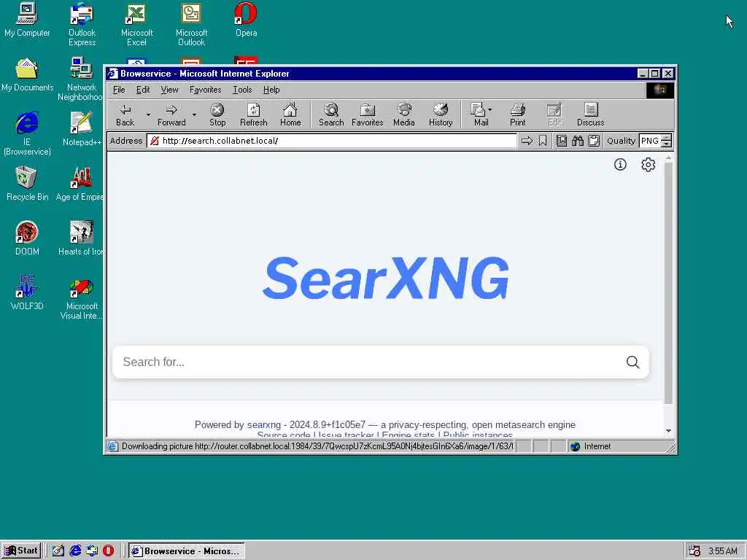Click the magnifier search submit icon
The image size is (747, 560).
coord(632,362)
